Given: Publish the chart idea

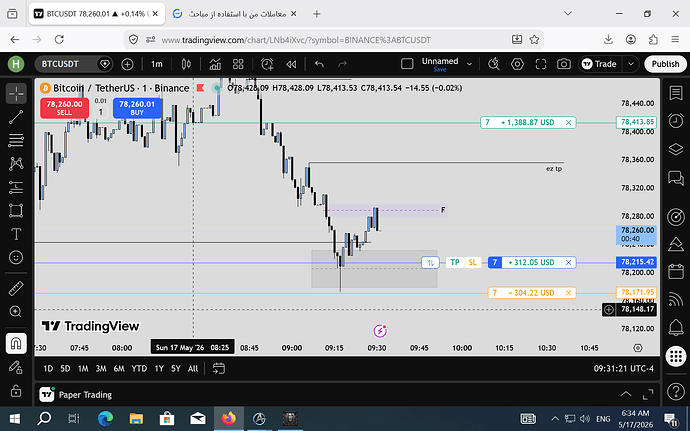Looking at the screenshot, I should tap(665, 64).
